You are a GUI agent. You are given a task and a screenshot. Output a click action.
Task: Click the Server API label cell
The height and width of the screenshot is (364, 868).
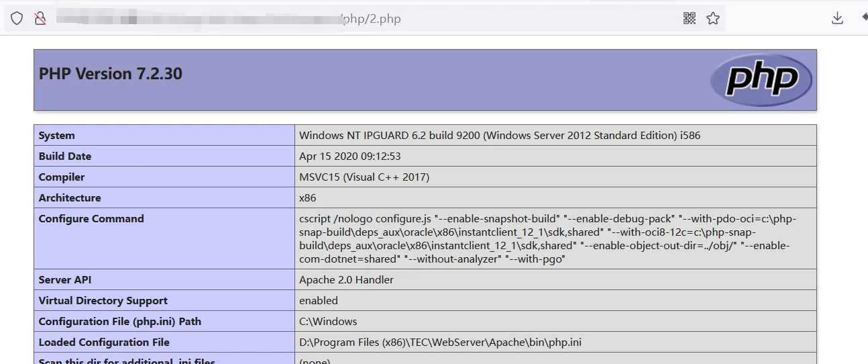(164, 279)
